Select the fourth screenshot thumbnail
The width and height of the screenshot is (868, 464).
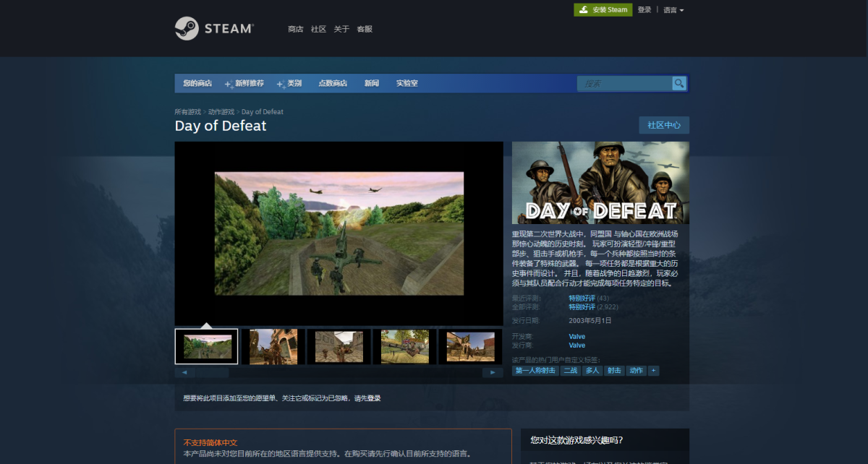coord(405,346)
